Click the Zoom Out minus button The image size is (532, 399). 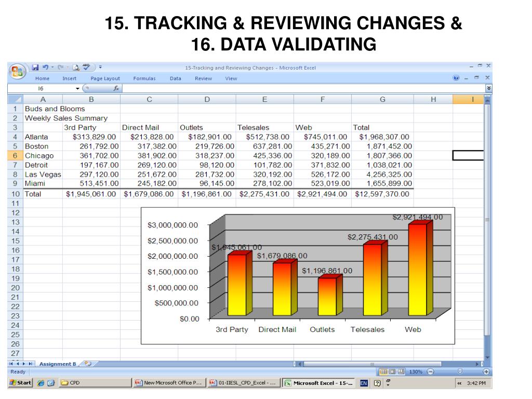pos(430,372)
